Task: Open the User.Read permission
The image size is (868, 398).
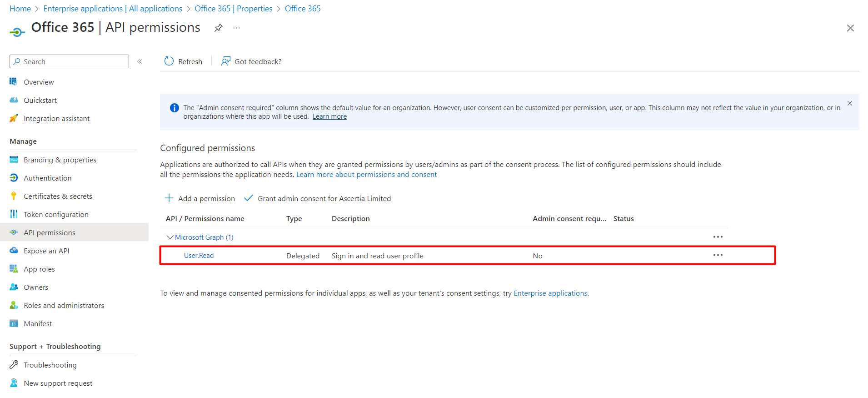Action: click(x=199, y=256)
